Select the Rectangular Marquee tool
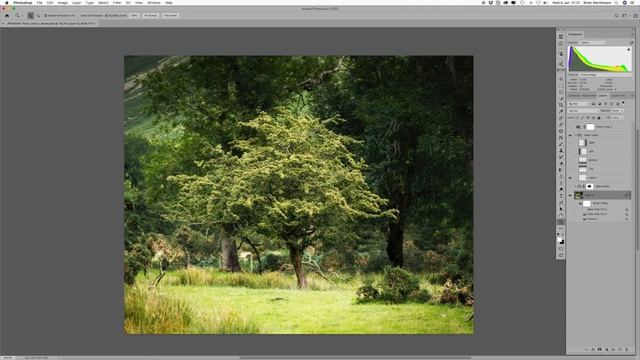The width and height of the screenshot is (640, 360). (561, 85)
